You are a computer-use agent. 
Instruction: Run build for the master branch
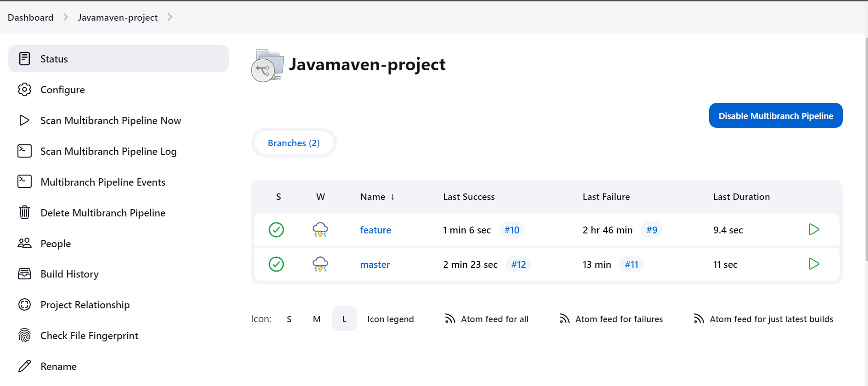(x=814, y=264)
